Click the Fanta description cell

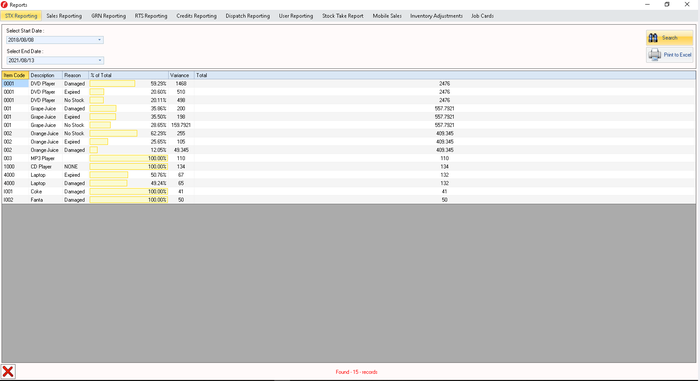coord(46,200)
